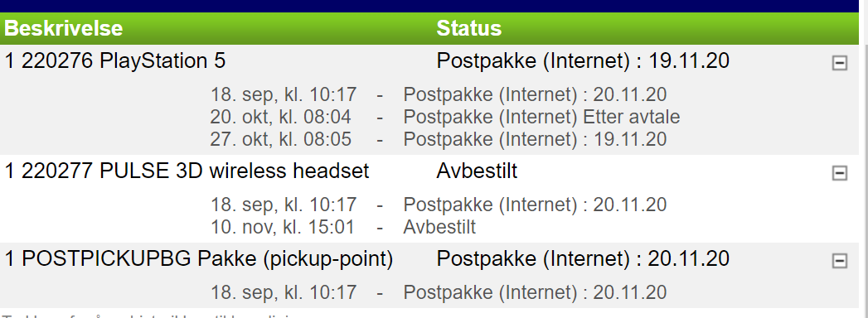The width and height of the screenshot is (868, 318).
Task: Click the Avbestilt history entry under headset
Action: coord(439,227)
